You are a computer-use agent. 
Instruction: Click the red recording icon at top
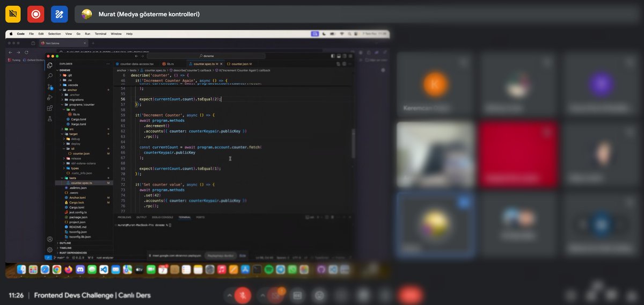36,14
